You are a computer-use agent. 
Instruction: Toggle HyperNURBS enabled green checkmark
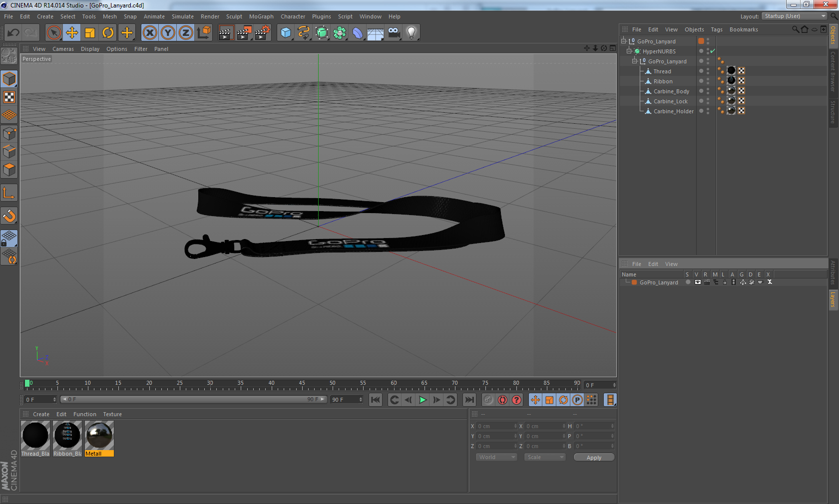coord(713,51)
